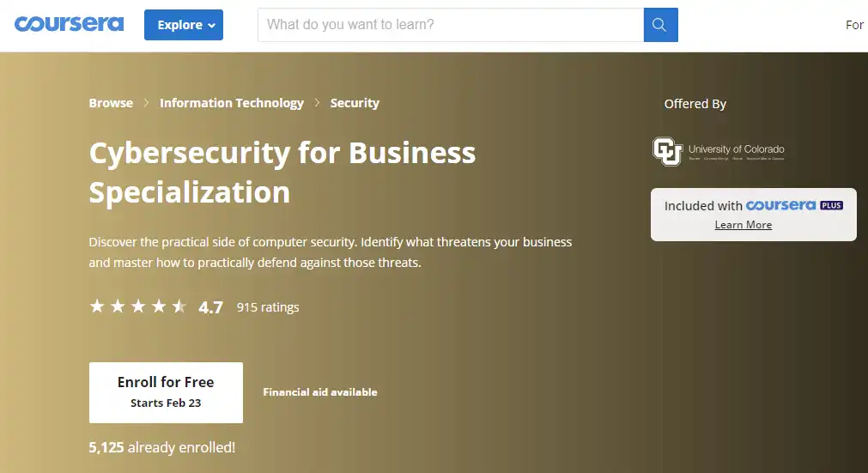Click the half-filled fifth rating star
Viewport: 868px width, 473px height.
[179, 306]
